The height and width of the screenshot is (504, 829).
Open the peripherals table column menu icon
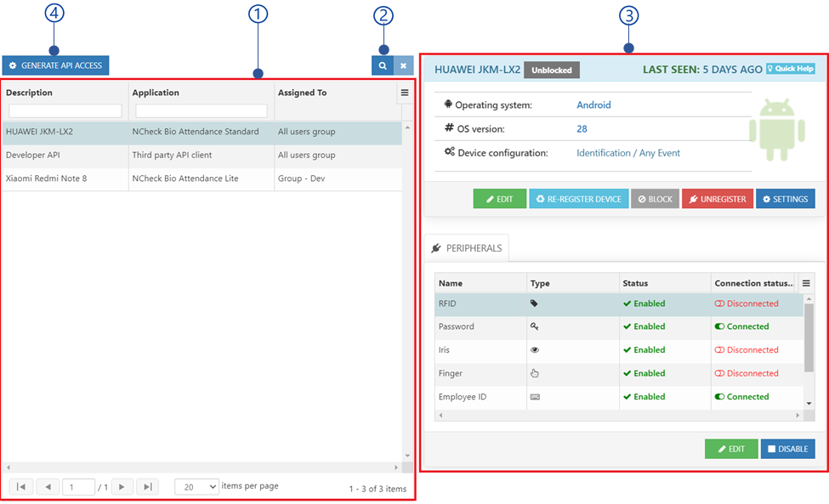pyautogui.click(x=806, y=283)
